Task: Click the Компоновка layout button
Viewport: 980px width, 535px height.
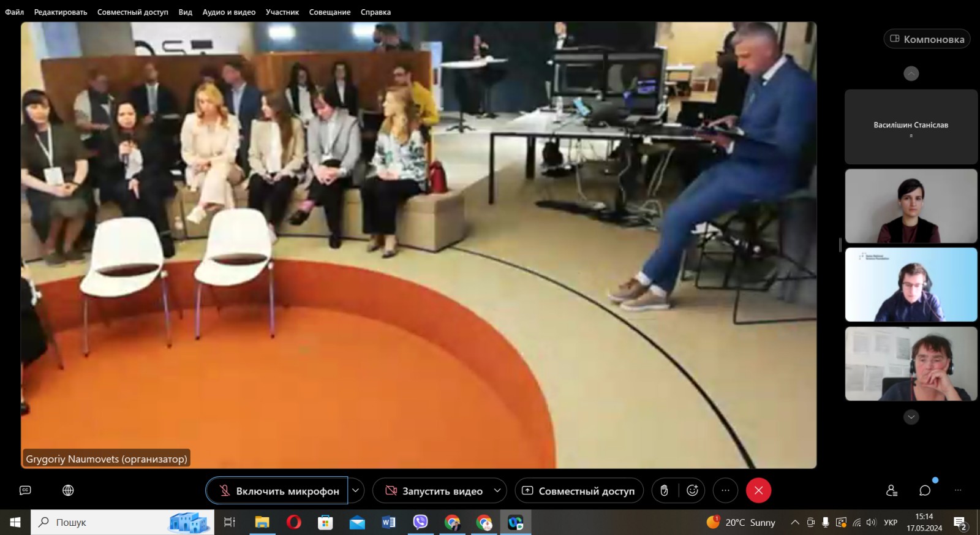Action: [927, 39]
